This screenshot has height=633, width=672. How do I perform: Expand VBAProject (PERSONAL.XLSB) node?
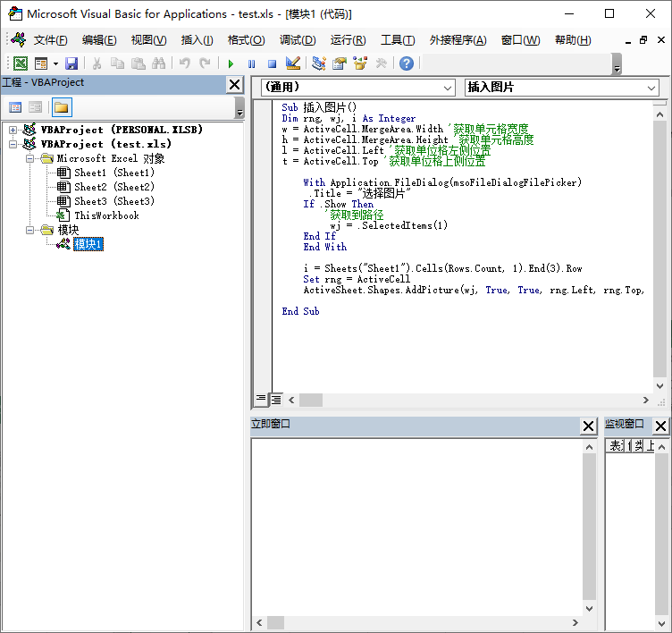pos(13,130)
